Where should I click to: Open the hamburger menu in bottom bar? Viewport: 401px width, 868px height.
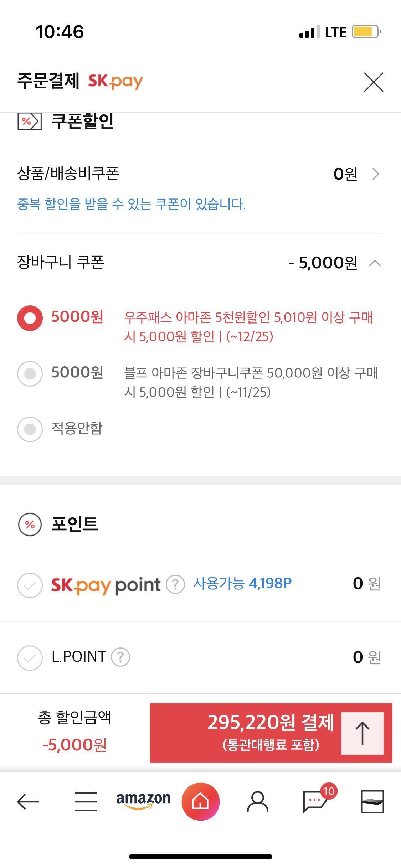(x=86, y=802)
